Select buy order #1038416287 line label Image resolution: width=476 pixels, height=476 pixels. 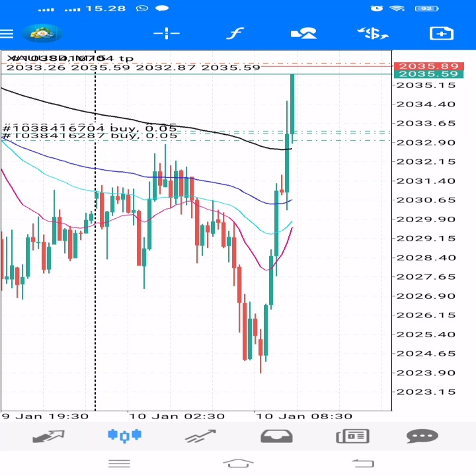89,136
